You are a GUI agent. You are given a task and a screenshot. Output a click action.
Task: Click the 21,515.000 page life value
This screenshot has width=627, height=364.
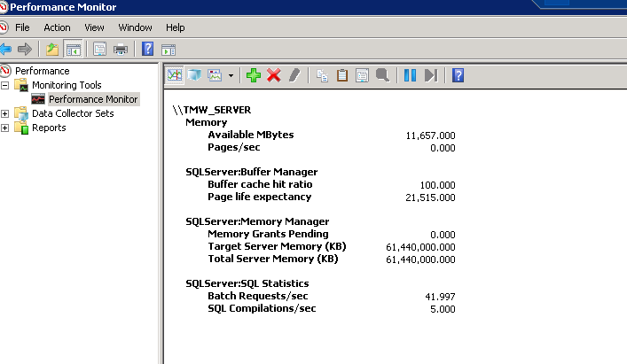tap(430, 198)
